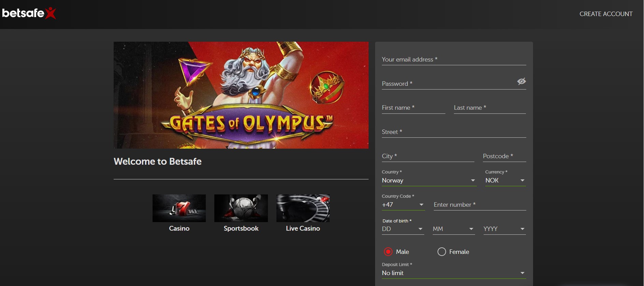Screen dimensions: 644x286
Task: Focus the email address field
Action: 454,59
